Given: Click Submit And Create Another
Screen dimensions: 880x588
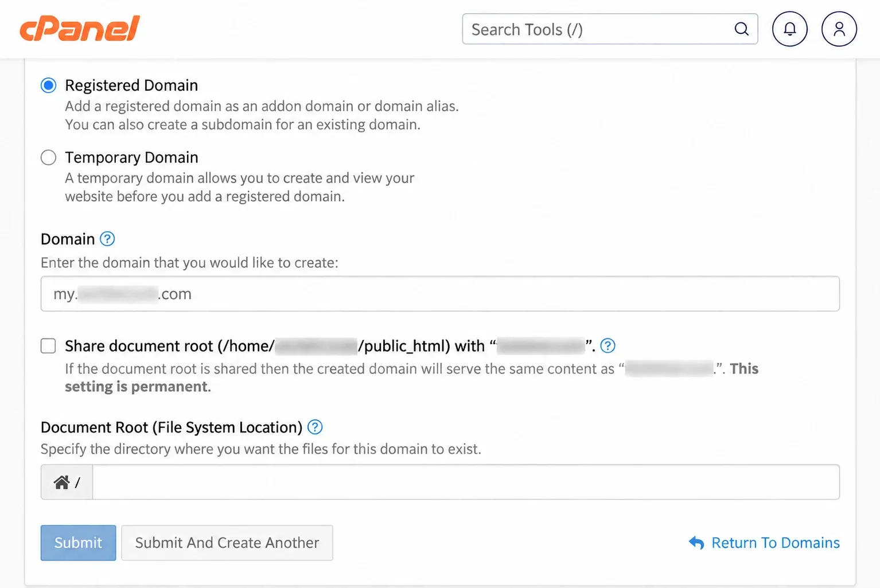Looking at the screenshot, I should tap(227, 543).
